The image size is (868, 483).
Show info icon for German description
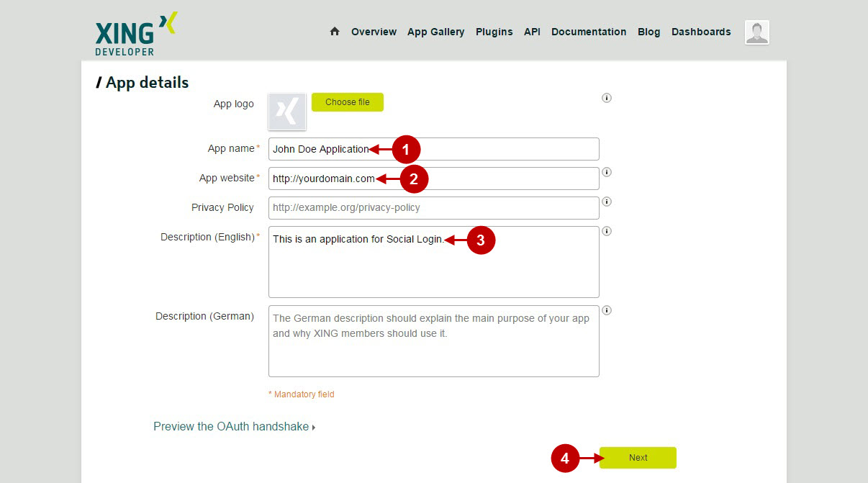click(607, 310)
